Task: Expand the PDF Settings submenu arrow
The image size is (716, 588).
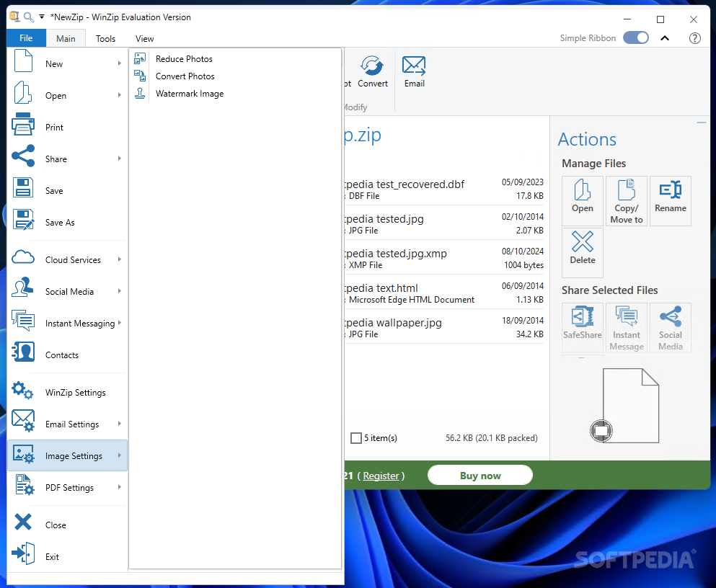Action: click(x=120, y=486)
